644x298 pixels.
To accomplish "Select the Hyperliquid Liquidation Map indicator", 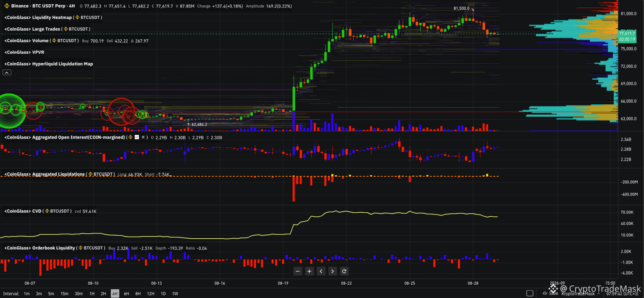I will (x=49, y=64).
